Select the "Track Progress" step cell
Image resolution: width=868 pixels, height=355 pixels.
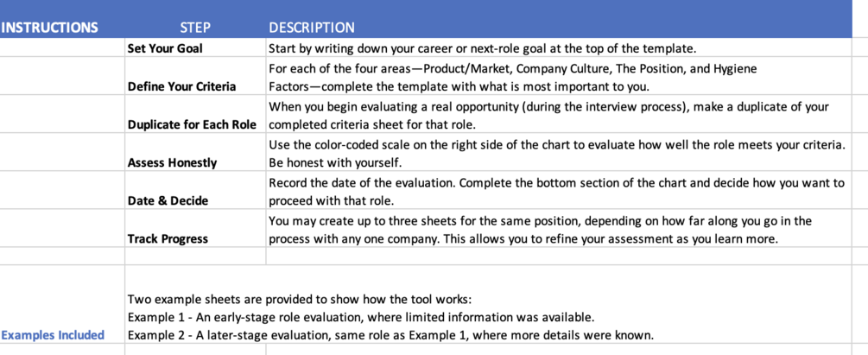[x=168, y=238]
